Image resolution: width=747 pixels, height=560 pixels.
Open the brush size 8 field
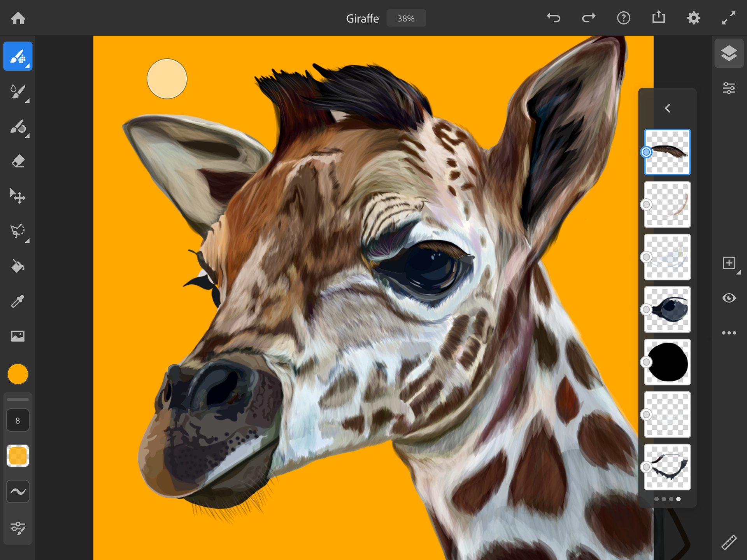[x=18, y=420]
